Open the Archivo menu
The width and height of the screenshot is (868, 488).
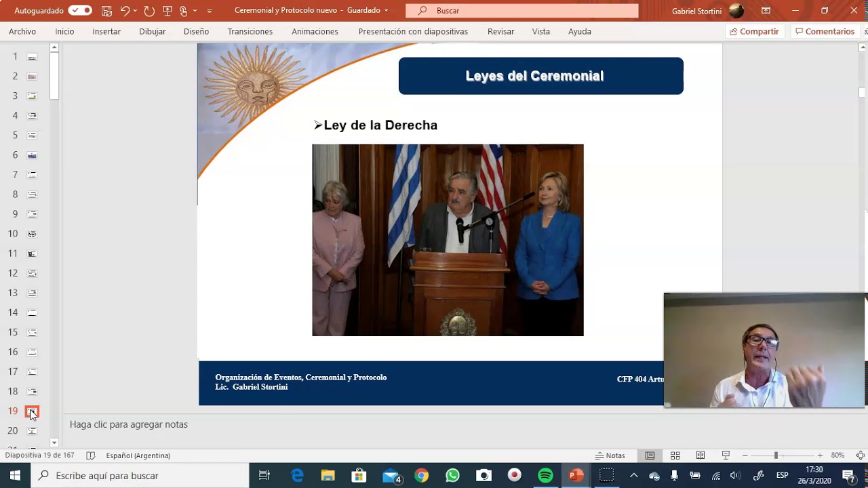point(22,31)
